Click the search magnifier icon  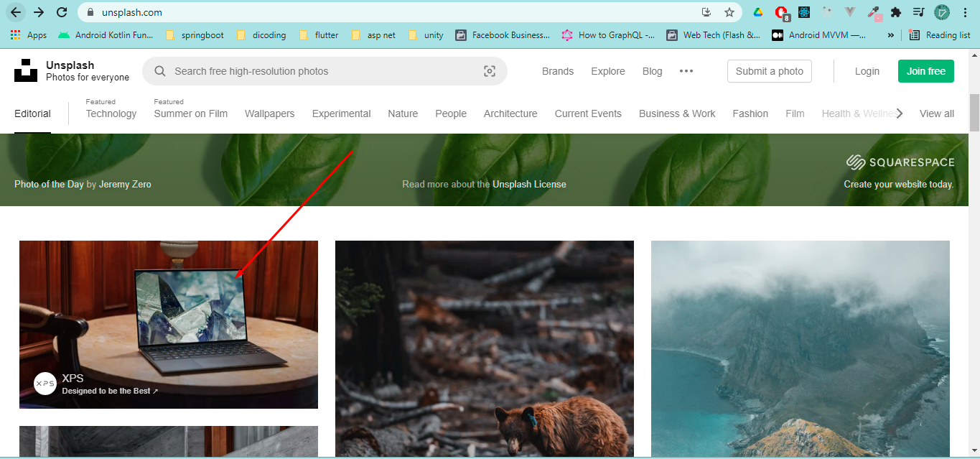pyautogui.click(x=160, y=71)
